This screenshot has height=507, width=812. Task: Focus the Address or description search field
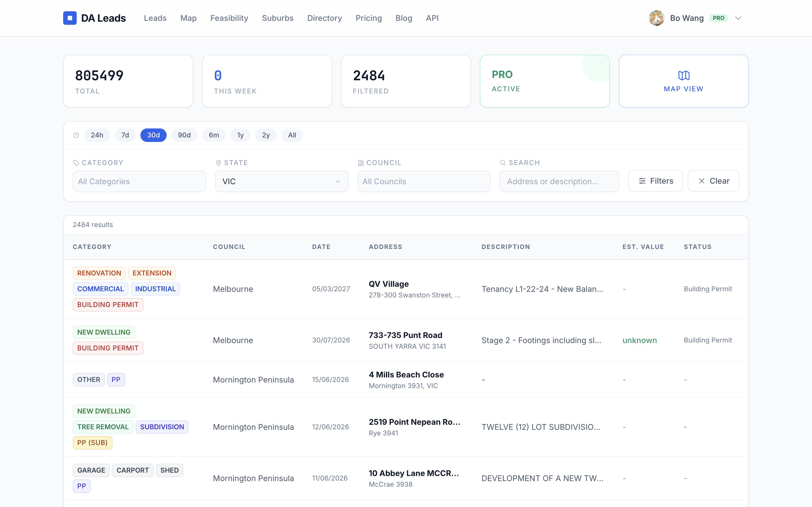pyautogui.click(x=559, y=181)
